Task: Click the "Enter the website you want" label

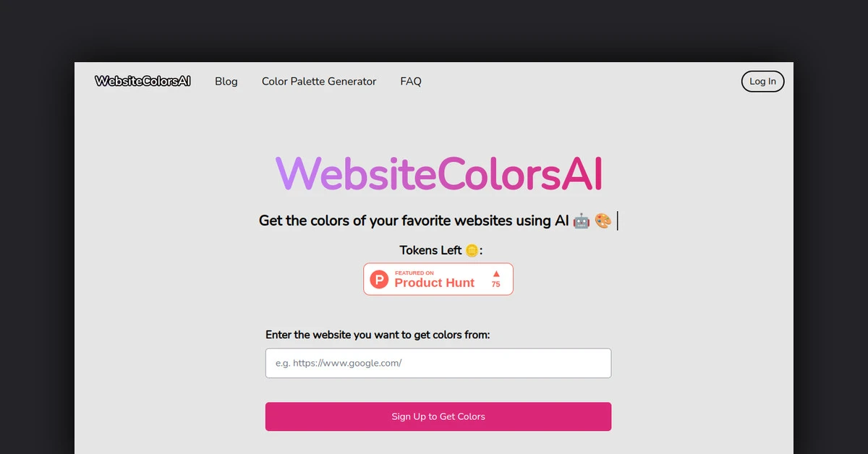Action: point(378,335)
